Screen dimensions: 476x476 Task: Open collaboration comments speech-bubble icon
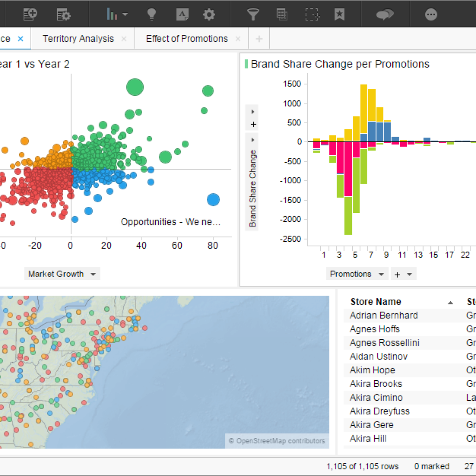coord(384,14)
